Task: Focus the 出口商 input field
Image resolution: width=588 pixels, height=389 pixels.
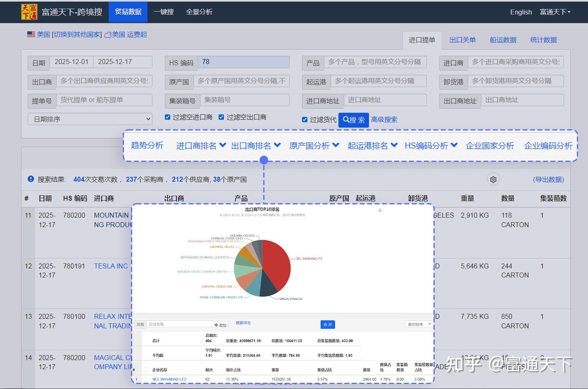Action: (x=104, y=81)
